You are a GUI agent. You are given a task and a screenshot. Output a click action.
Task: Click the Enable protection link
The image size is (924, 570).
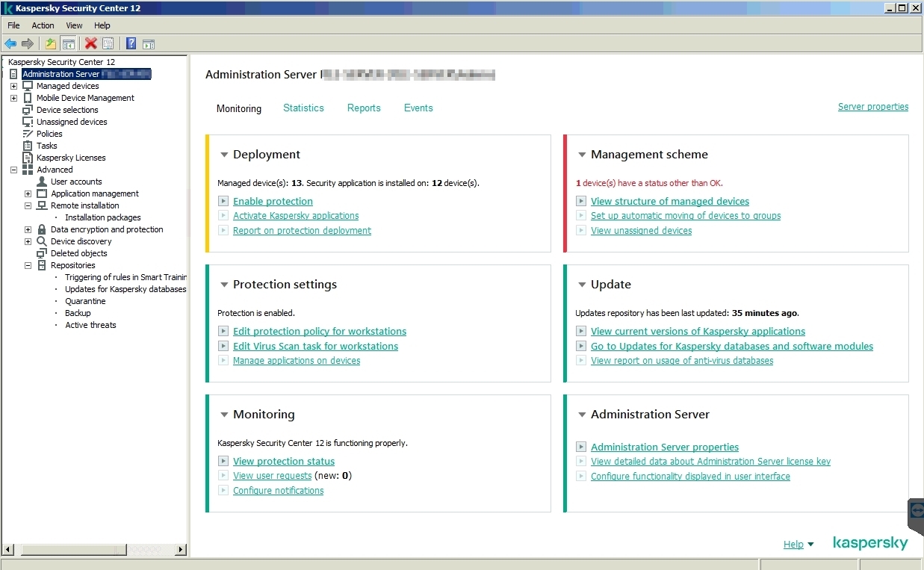click(273, 202)
